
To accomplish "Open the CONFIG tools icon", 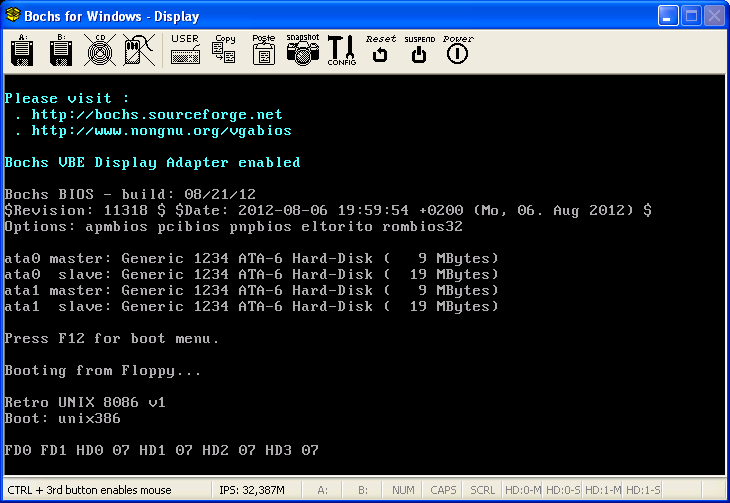I will click(x=341, y=50).
